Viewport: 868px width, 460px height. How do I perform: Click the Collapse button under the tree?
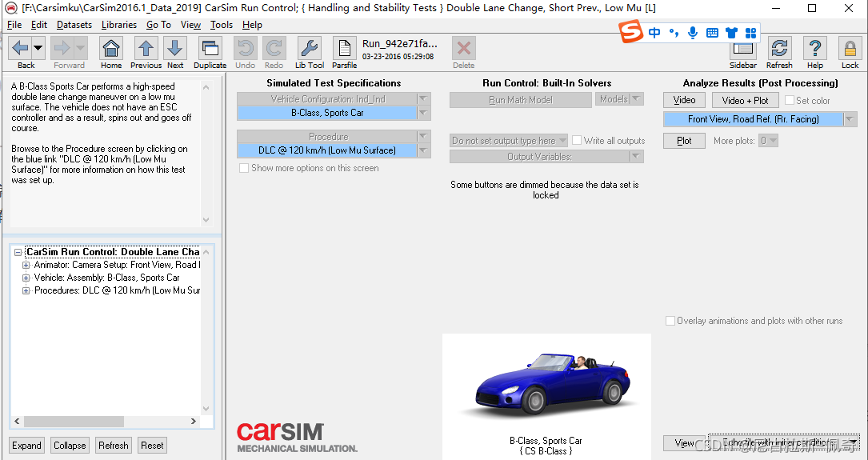click(70, 445)
